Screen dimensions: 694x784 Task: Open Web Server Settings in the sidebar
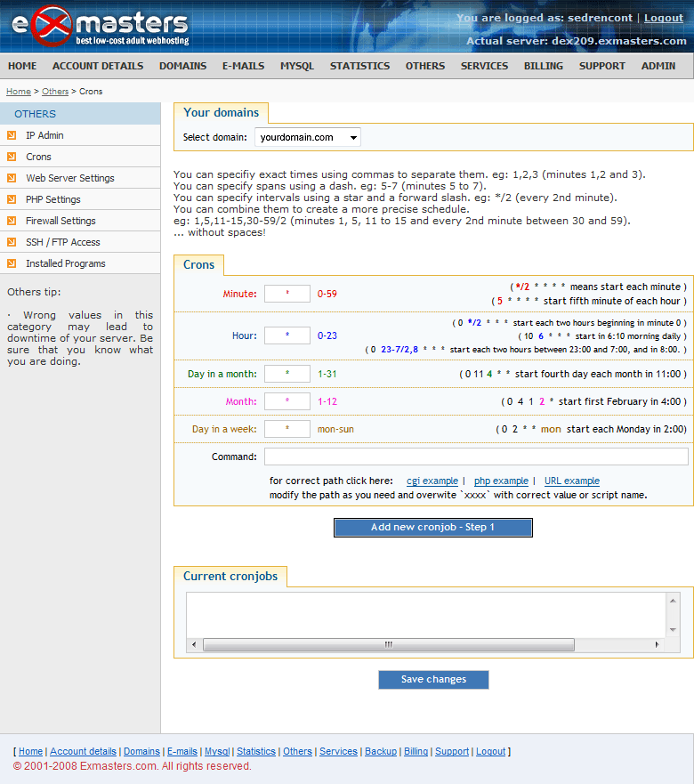click(70, 178)
